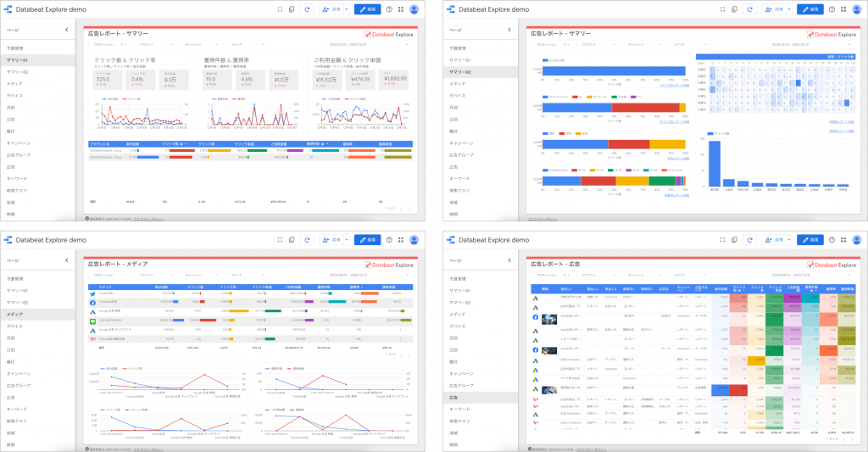Enter fullscreen in the サマリー02 report window

(722, 9)
